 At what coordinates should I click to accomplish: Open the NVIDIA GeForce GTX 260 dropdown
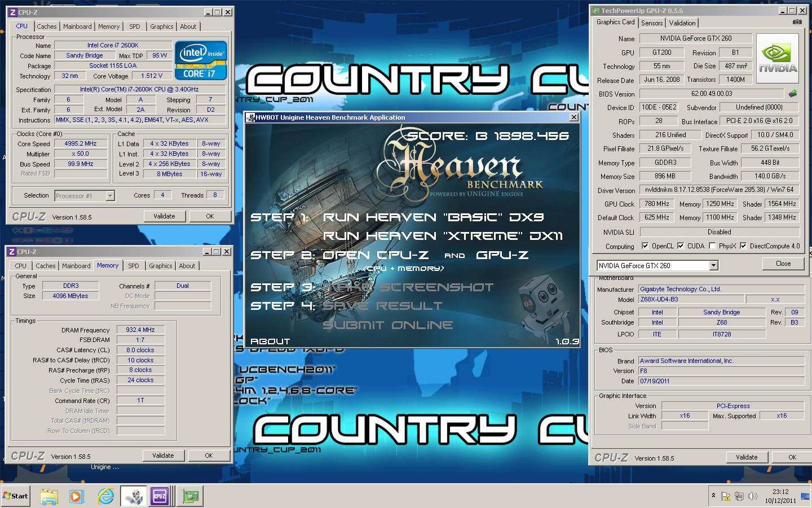click(713, 265)
